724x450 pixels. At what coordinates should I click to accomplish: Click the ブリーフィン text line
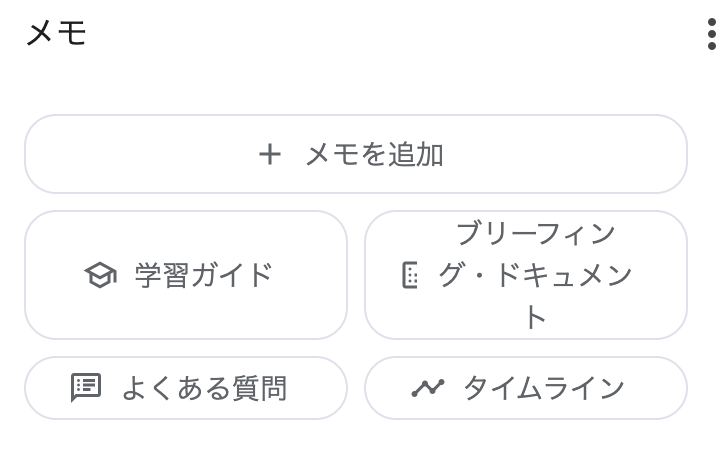point(536,233)
